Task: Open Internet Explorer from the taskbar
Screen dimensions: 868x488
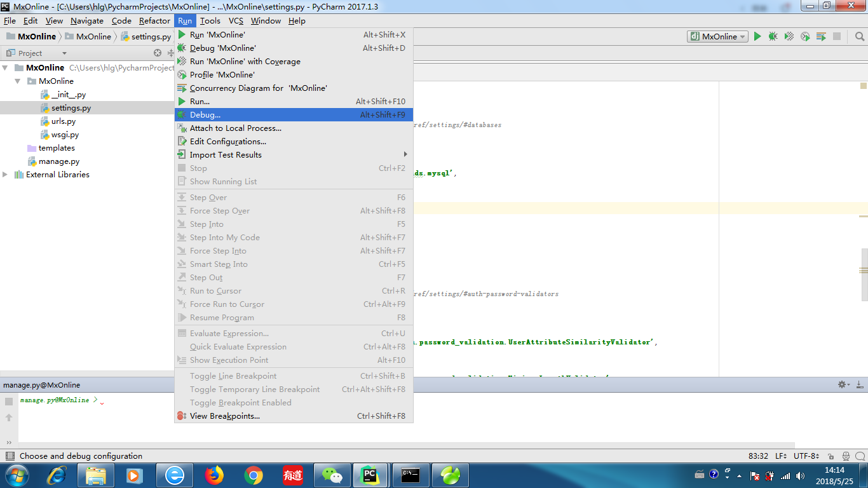Action: 57,475
